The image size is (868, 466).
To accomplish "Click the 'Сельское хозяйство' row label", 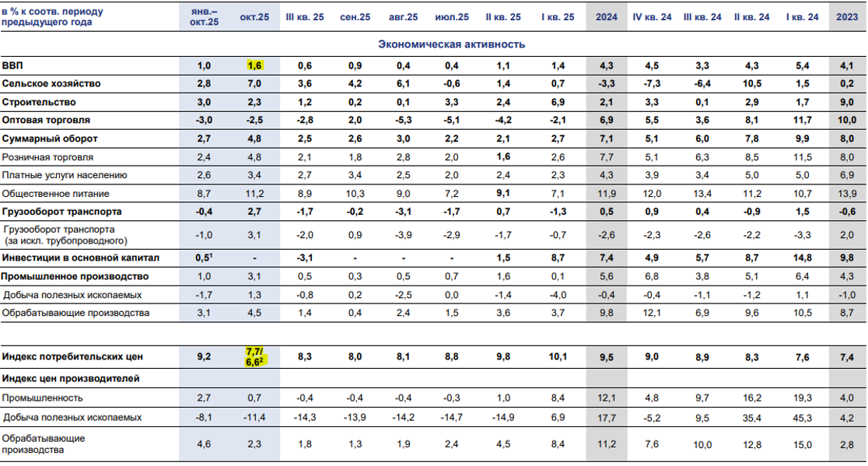I will 51,83.
